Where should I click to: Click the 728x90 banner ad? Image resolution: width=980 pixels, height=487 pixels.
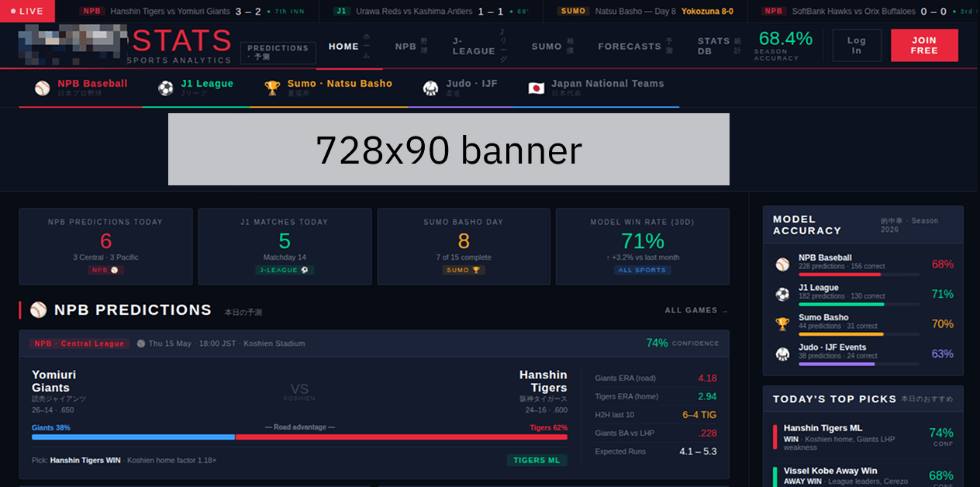click(x=449, y=150)
